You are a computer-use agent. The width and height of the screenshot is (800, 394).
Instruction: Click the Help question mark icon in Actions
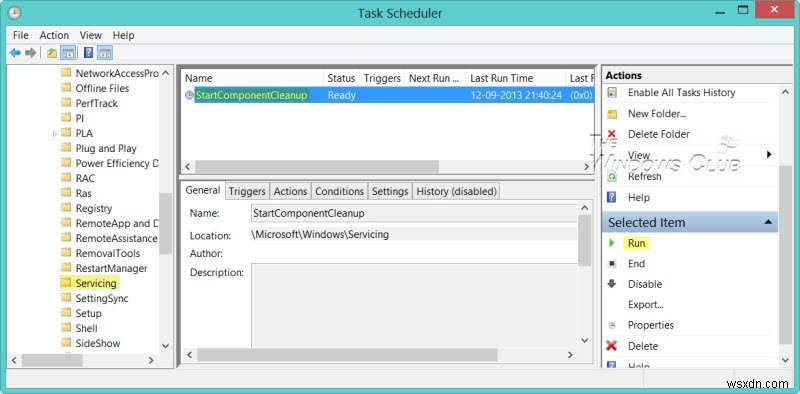point(612,198)
